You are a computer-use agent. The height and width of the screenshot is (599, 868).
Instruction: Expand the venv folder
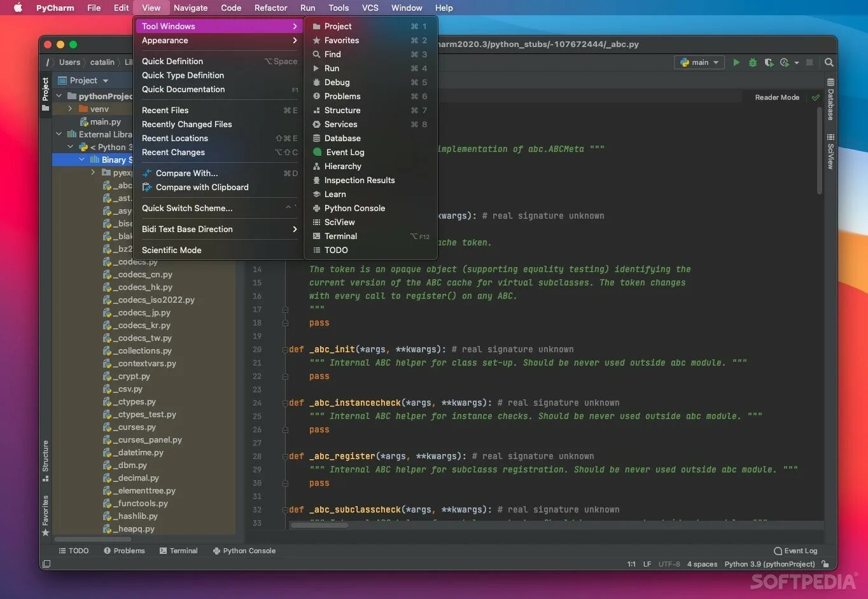(x=71, y=109)
